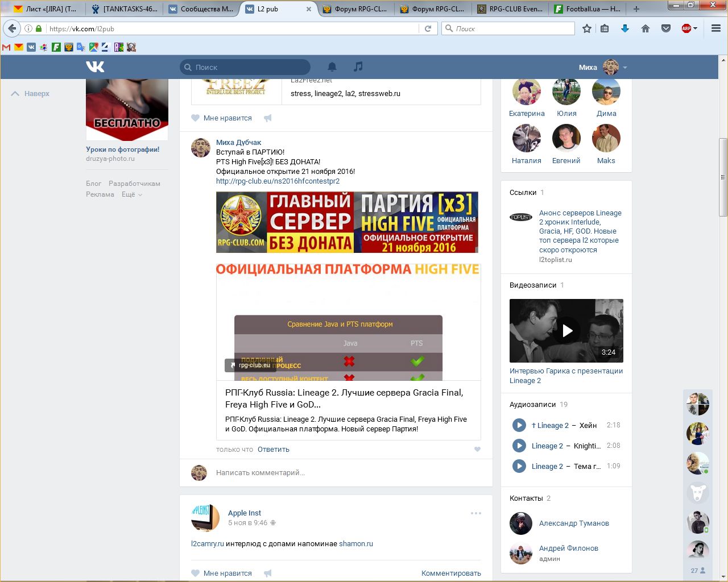
Task: Open the Анонс серверов Lineage 2 link
Action: (x=580, y=231)
